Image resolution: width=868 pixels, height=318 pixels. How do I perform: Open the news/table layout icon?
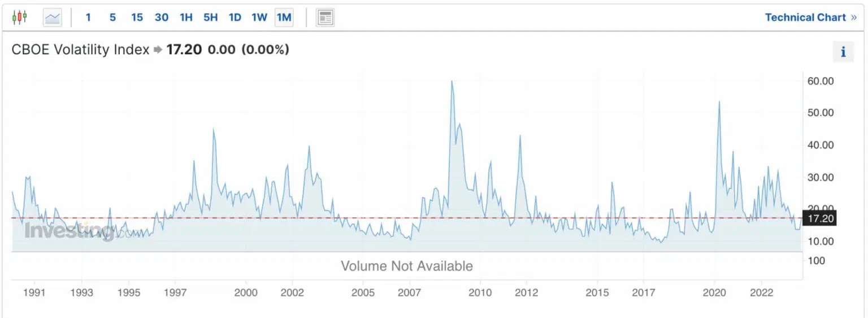[325, 18]
